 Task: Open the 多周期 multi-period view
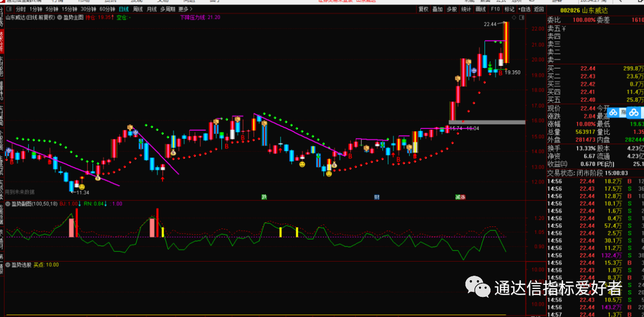pyautogui.click(x=168, y=9)
